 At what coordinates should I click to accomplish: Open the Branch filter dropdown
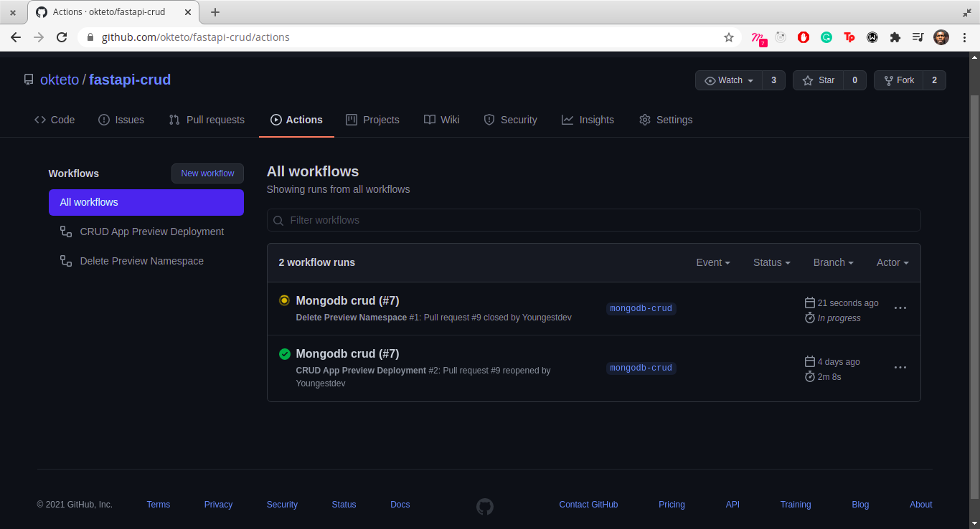[834, 262]
